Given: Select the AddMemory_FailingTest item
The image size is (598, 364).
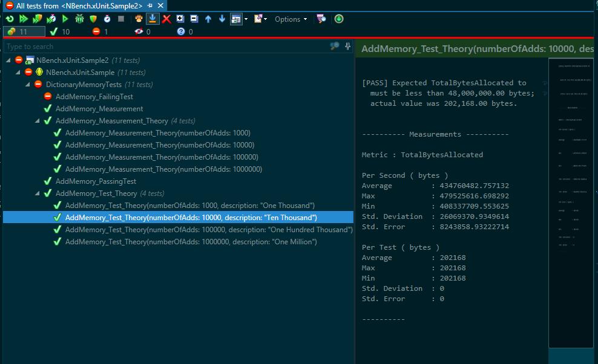Looking at the screenshot, I should tap(94, 97).
